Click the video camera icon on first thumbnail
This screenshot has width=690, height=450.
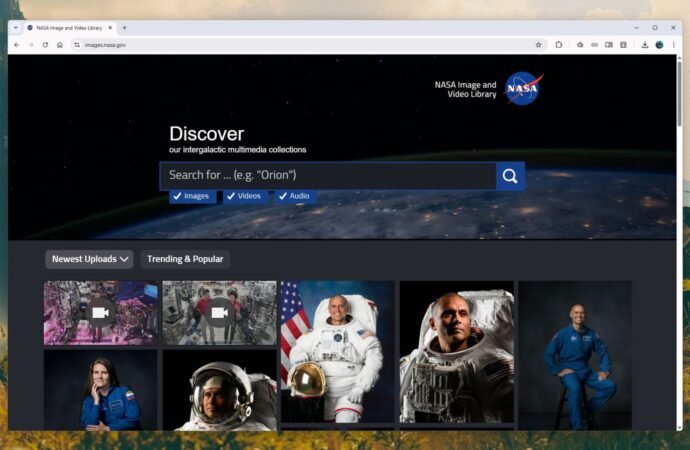(100, 313)
